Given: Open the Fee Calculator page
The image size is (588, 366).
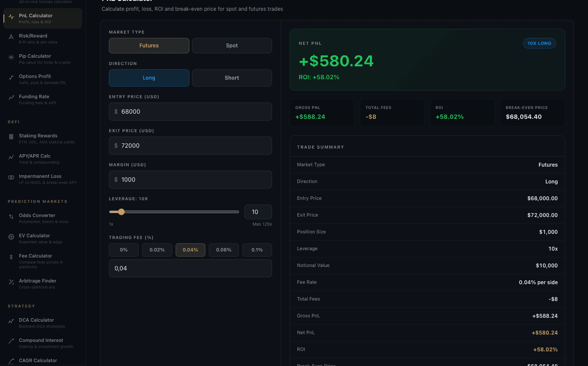Looking at the screenshot, I should pos(43,261).
